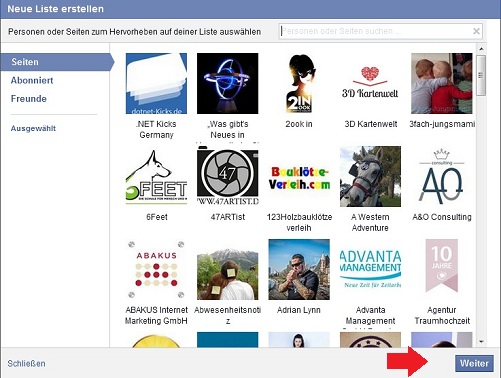Click the 'A&O Consulting' label
The height and width of the screenshot is (378, 501).
click(442, 217)
